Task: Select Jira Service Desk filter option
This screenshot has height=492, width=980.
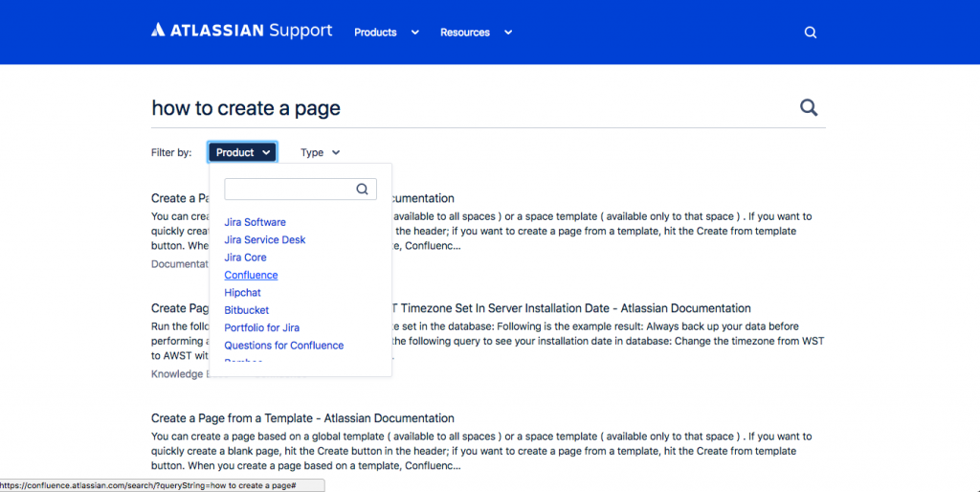Action: [x=264, y=239]
